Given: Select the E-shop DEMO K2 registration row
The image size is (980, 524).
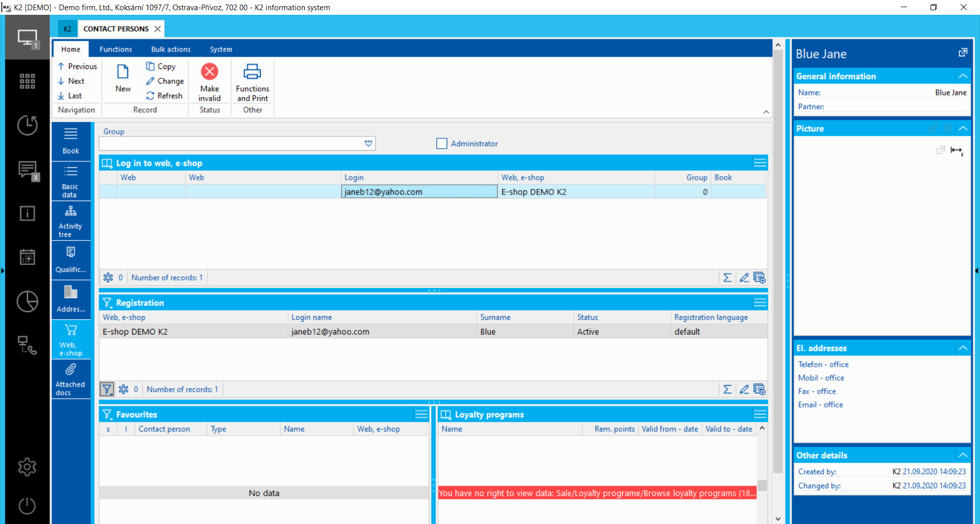Looking at the screenshot, I should [433, 331].
